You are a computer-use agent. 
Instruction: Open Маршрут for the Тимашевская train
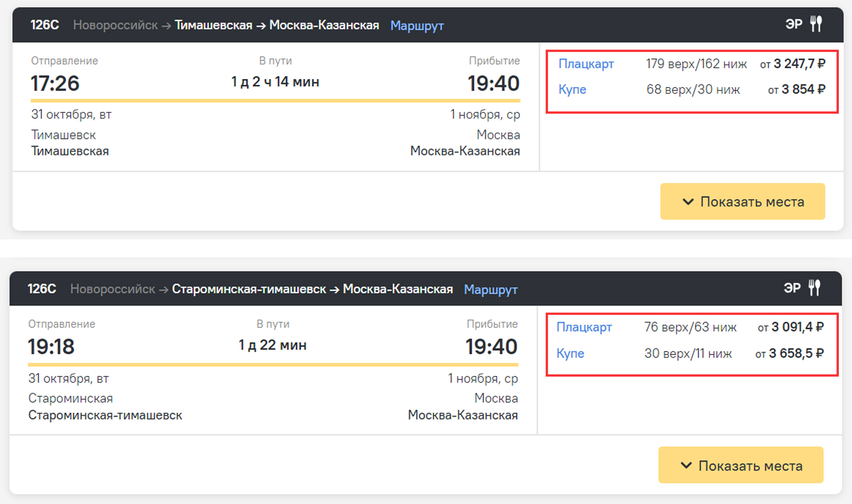417,26
